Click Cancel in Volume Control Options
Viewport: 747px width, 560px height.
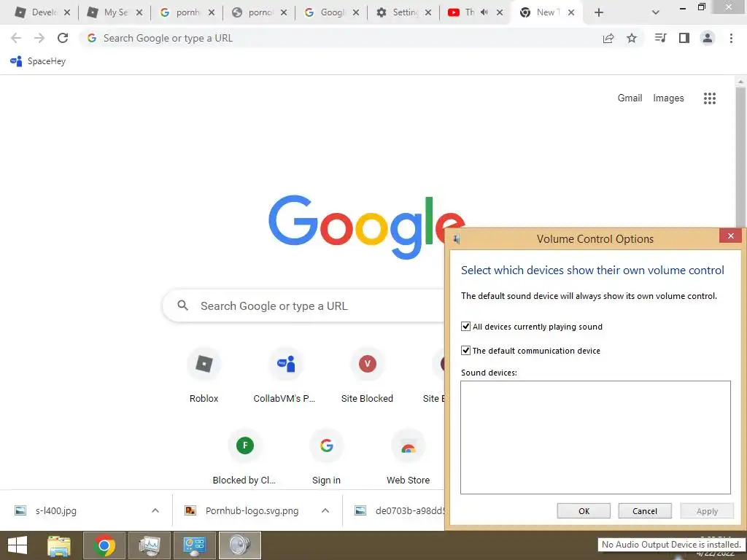645,511
